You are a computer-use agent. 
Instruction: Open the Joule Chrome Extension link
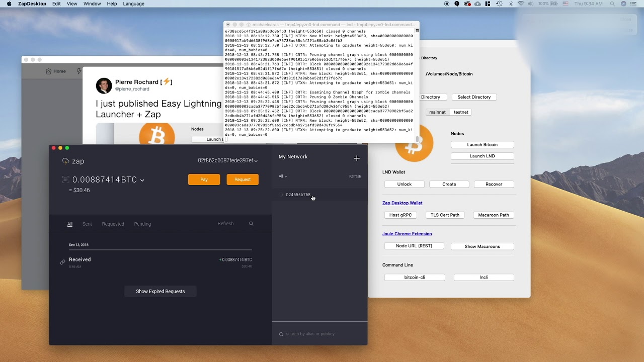coord(407,234)
